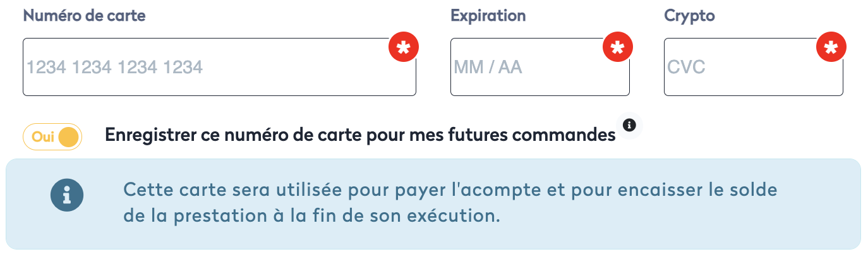The image size is (868, 259).
Task: Click the yellow knob of the switch
Action: pos(69,136)
